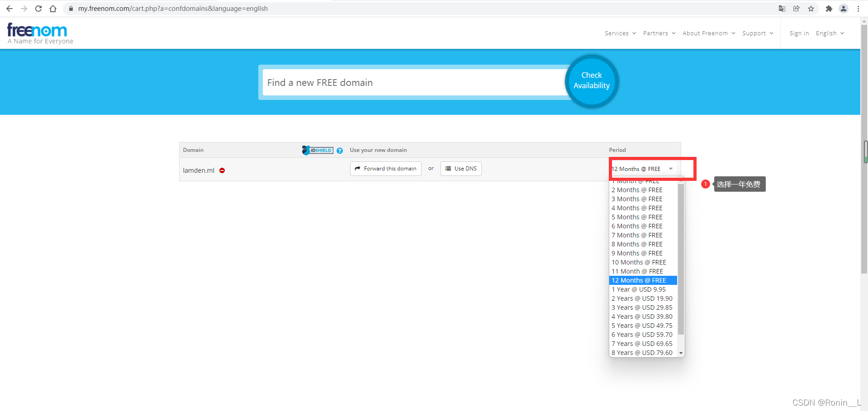The image size is (868, 411).
Task: Open the IDSHIELD help question mark
Action: (x=340, y=151)
